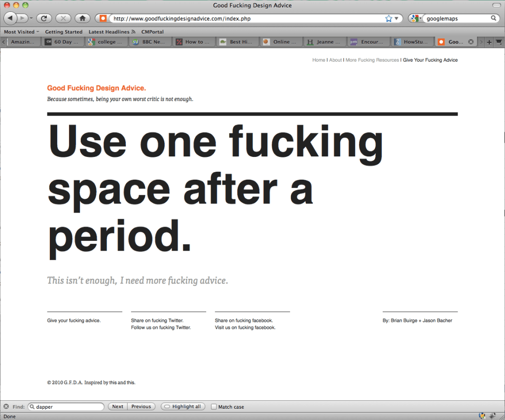This screenshot has width=505, height=420.
Task: Open the CMPortal bookmark
Action: pyautogui.click(x=152, y=32)
